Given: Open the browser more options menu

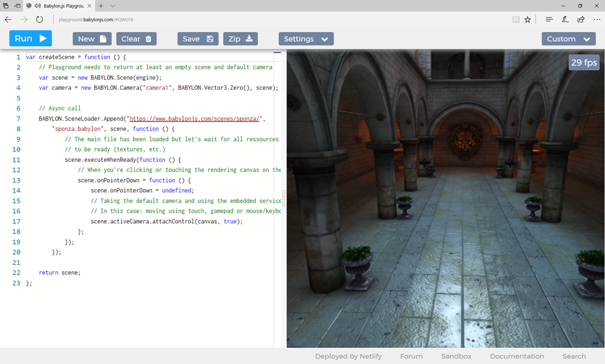Looking at the screenshot, I should [597, 19].
